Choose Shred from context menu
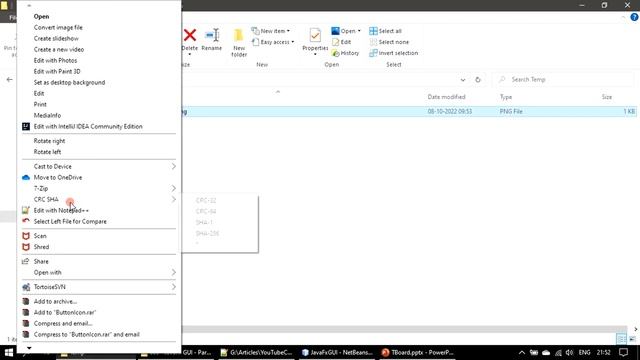Viewport: 640px width, 360px height. pyautogui.click(x=99, y=247)
